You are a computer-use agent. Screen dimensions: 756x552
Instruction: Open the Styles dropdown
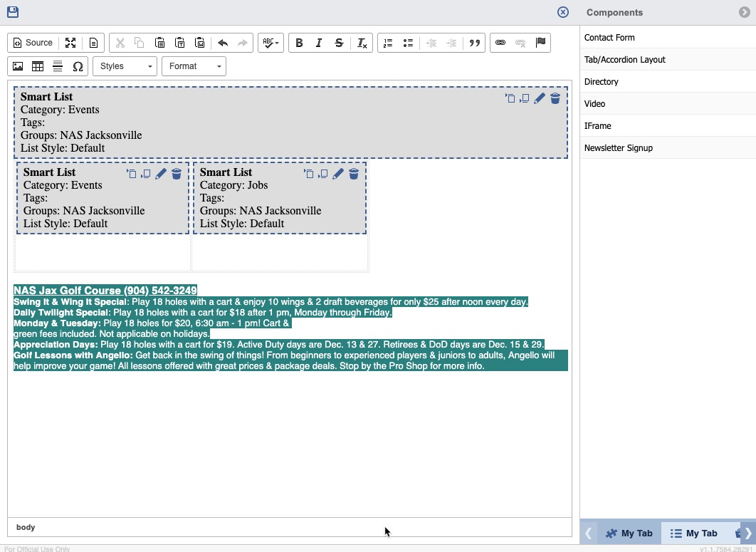tap(125, 66)
